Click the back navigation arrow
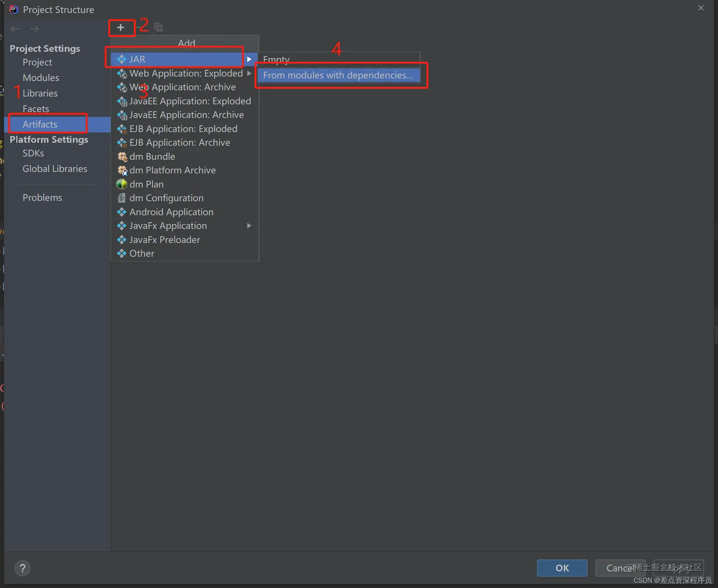The image size is (718, 588). (15, 29)
